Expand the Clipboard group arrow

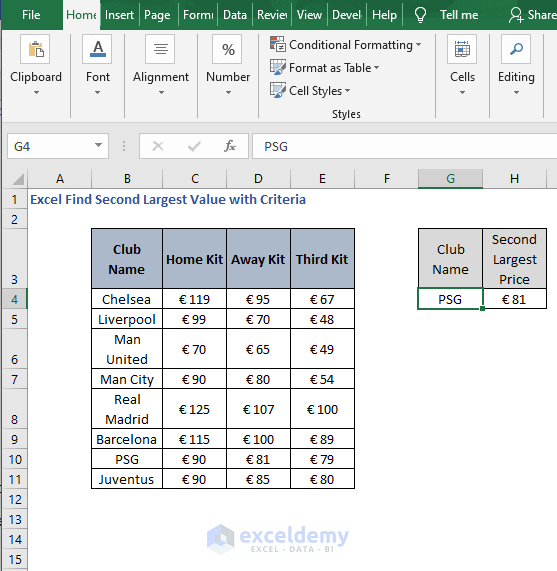click(x=36, y=92)
